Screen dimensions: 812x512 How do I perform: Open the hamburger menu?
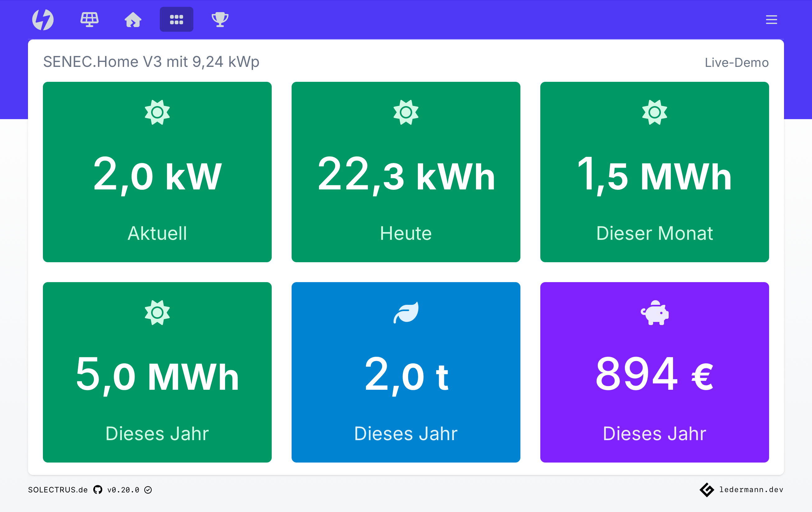771,20
